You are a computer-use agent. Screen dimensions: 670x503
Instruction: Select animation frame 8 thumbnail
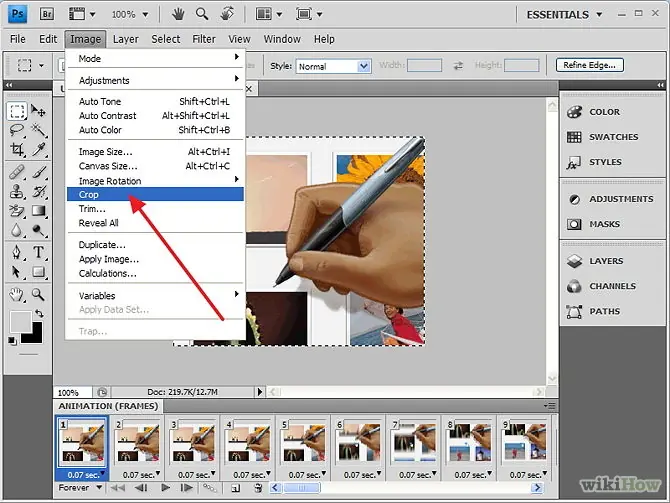[469, 443]
